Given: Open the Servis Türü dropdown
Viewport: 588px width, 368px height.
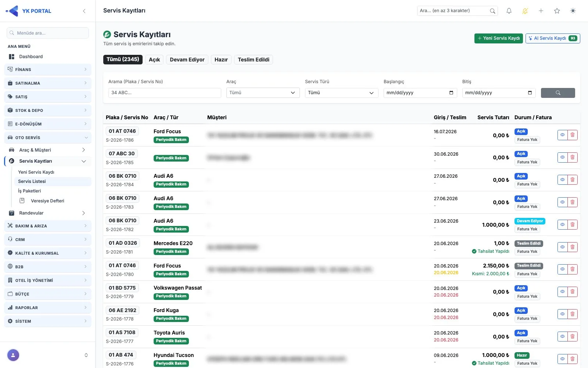Looking at the screenshot, I should (x=342, y=93).
